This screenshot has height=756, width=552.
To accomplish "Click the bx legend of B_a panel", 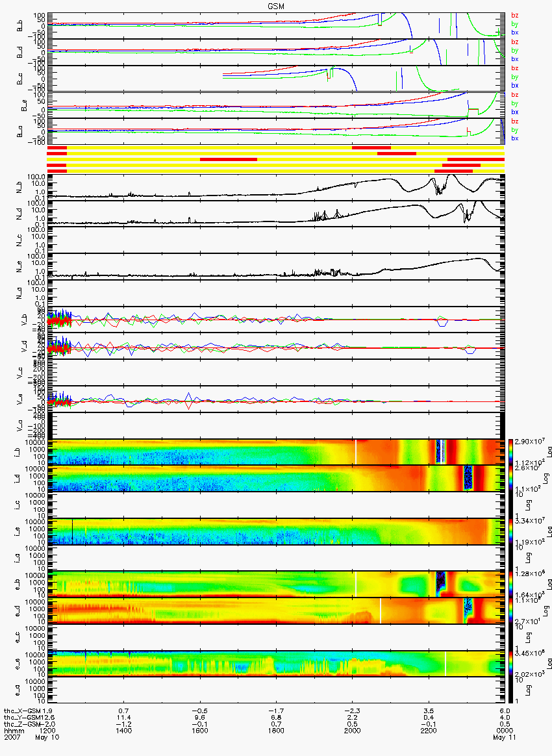I will tap(514, 138).
